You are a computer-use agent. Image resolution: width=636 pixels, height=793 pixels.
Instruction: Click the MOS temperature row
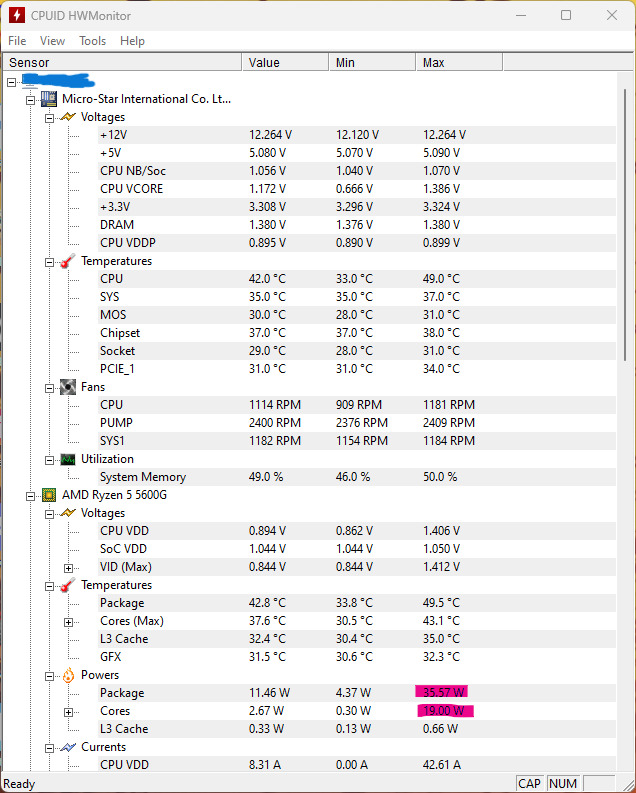[357, 315]
